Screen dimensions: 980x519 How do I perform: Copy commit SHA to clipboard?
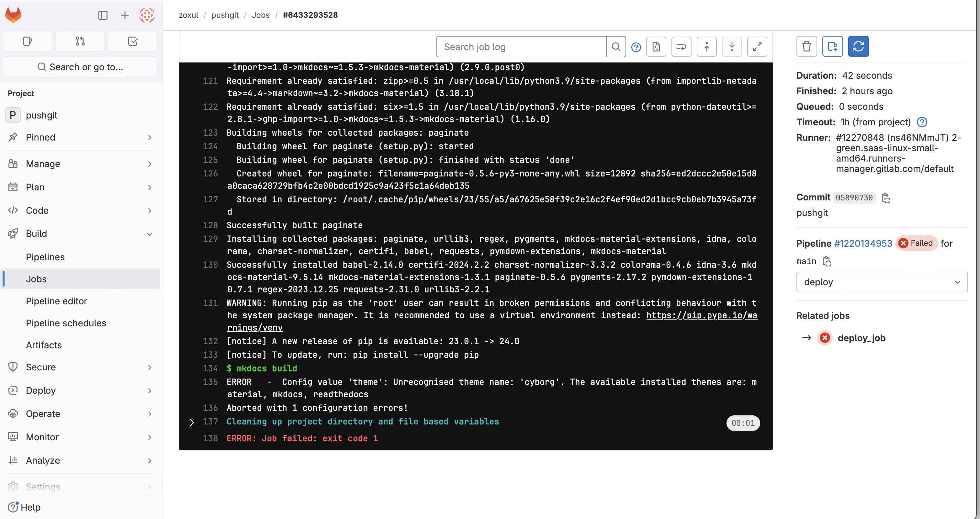[x=885, y=198]
